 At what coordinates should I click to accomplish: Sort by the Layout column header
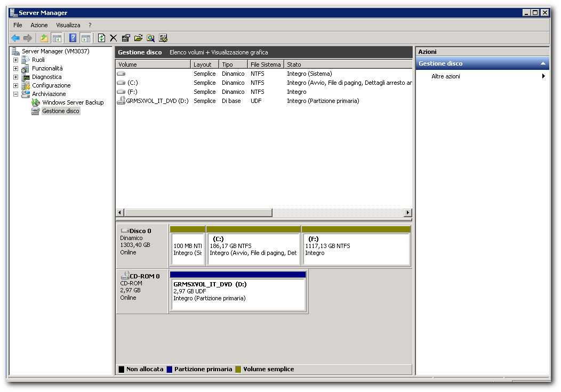pyautogui.click(x=205, y=65)
